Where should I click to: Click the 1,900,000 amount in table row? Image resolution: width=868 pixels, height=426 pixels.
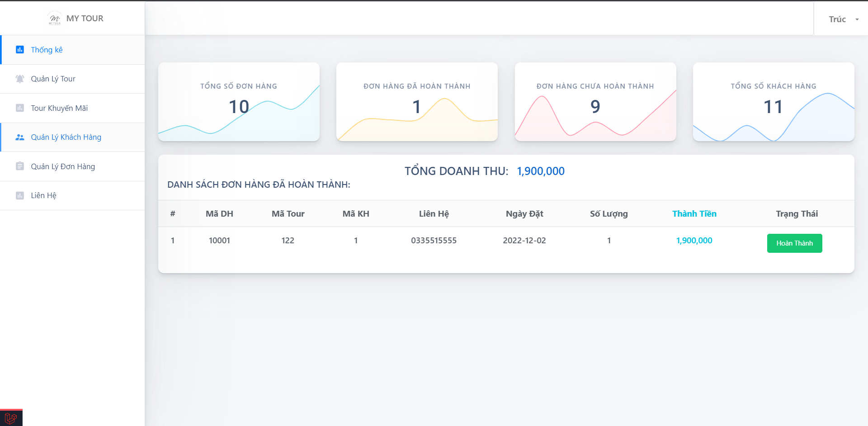(x=694, y=241)
